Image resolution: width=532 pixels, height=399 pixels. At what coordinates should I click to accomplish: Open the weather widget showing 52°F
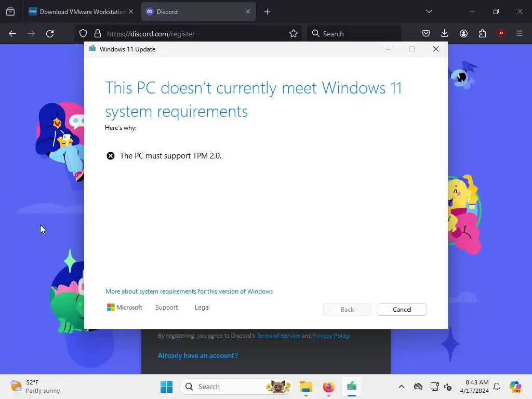click(35, 387)
